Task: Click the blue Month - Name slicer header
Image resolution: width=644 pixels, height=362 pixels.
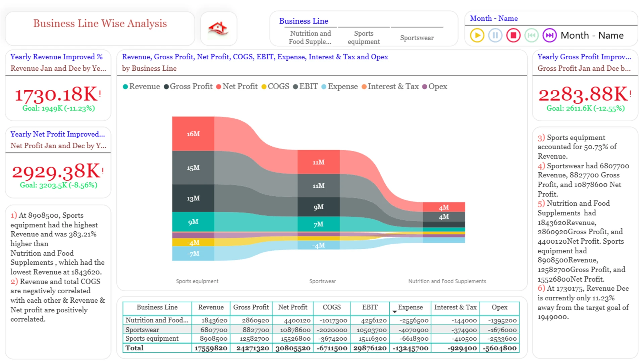Action: tap(494, 18)
